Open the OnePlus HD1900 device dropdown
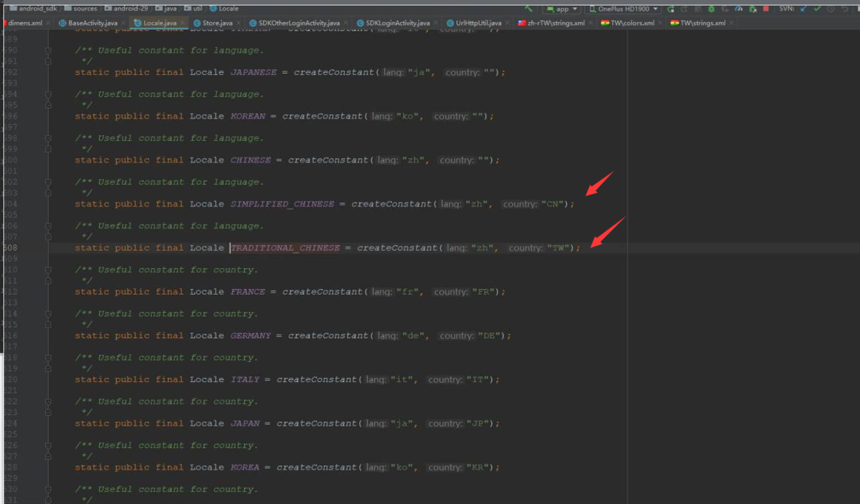 pos(623,9)
